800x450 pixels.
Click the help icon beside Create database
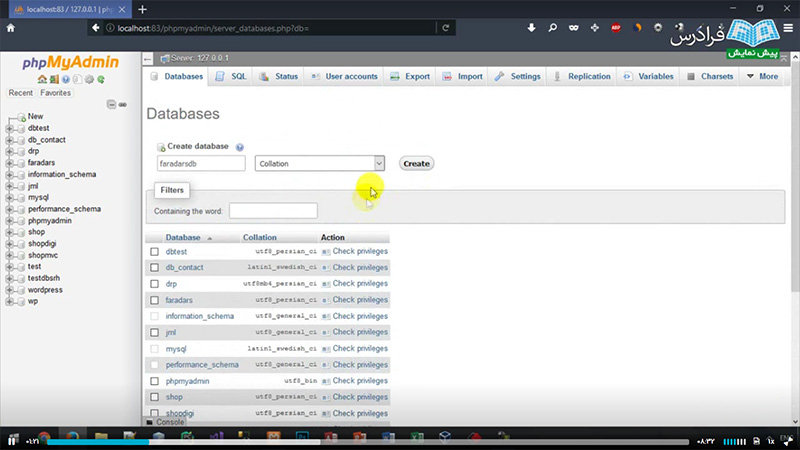point(240,147)
